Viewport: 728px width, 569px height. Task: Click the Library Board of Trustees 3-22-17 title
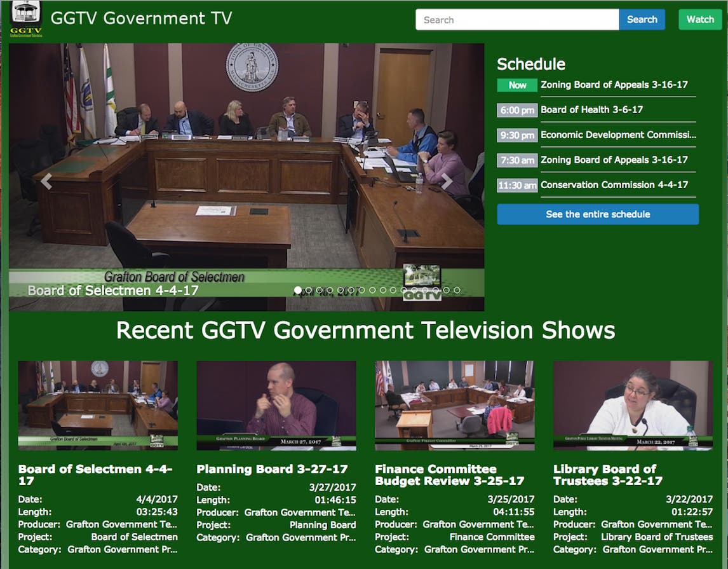(x=606, y=475)
